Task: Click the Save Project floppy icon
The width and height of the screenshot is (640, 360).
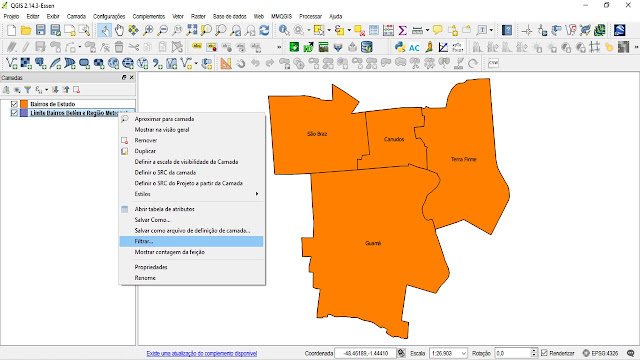Action: pos(40,30)
